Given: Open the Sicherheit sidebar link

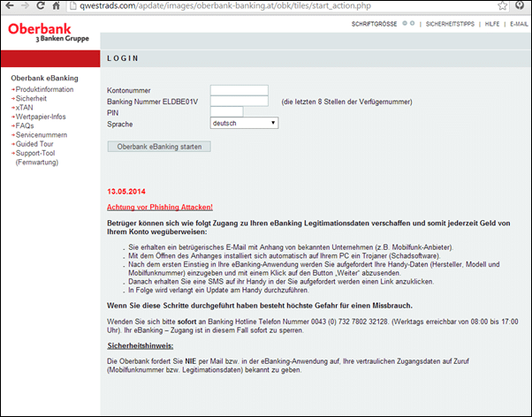Looking at the screenshot, I should [x=31, y=99].
